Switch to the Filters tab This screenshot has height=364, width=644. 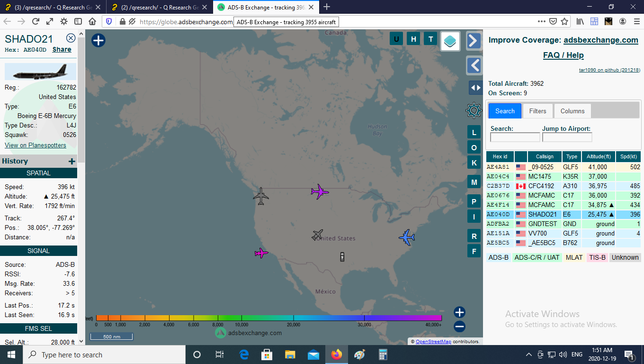click(538, 111)
